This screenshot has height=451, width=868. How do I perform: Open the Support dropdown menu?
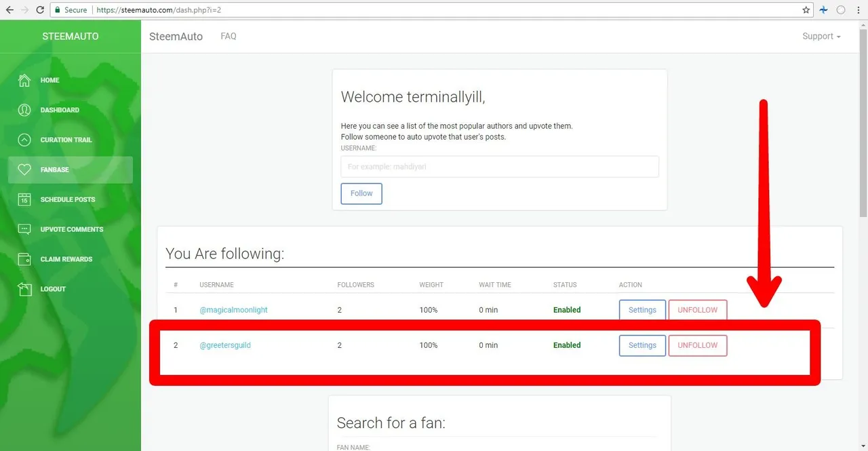pos(821,37)
